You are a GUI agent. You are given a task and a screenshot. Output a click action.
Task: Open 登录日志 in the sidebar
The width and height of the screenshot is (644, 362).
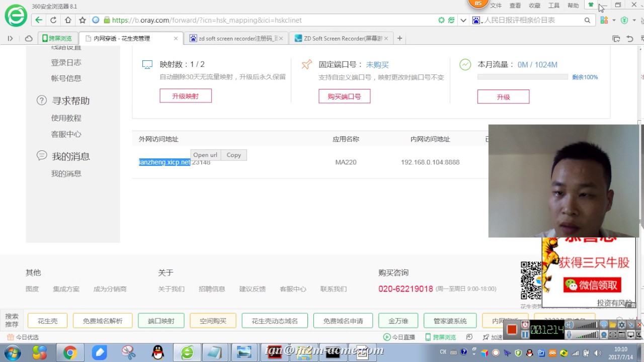coord(66,62)
